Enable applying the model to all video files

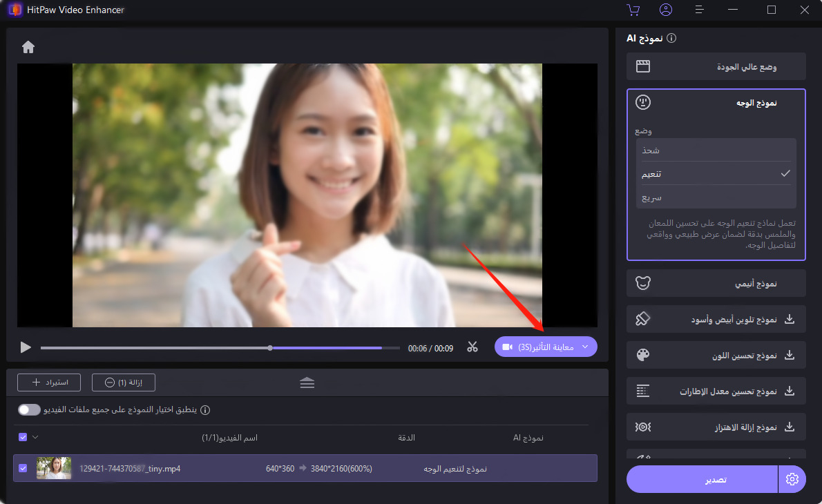point(29,409)
